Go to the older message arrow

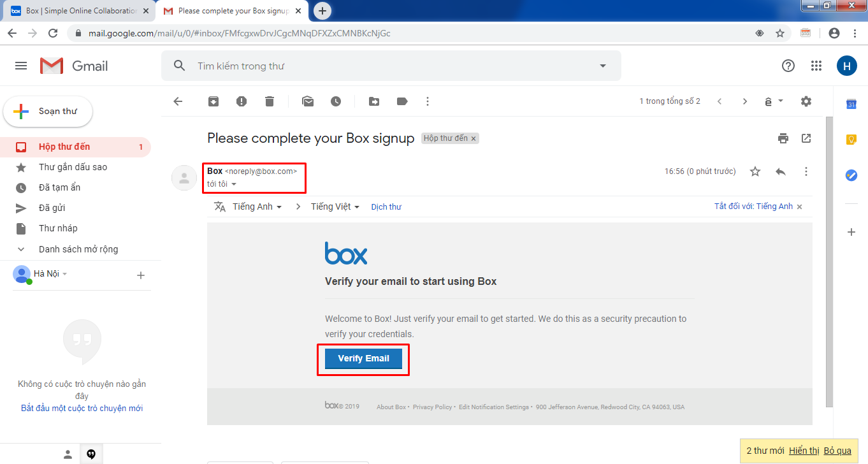coord(745,101)
